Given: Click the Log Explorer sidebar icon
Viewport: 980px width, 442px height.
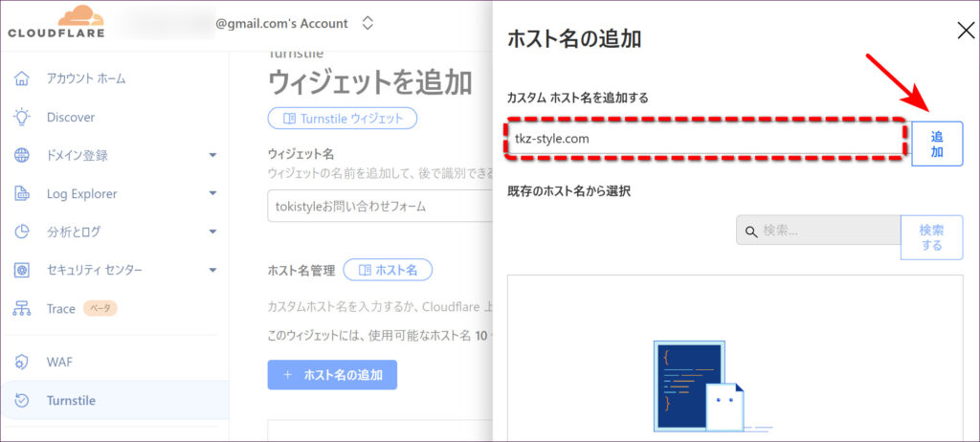Looking at the screenshot, I should (x=22, y=193).
